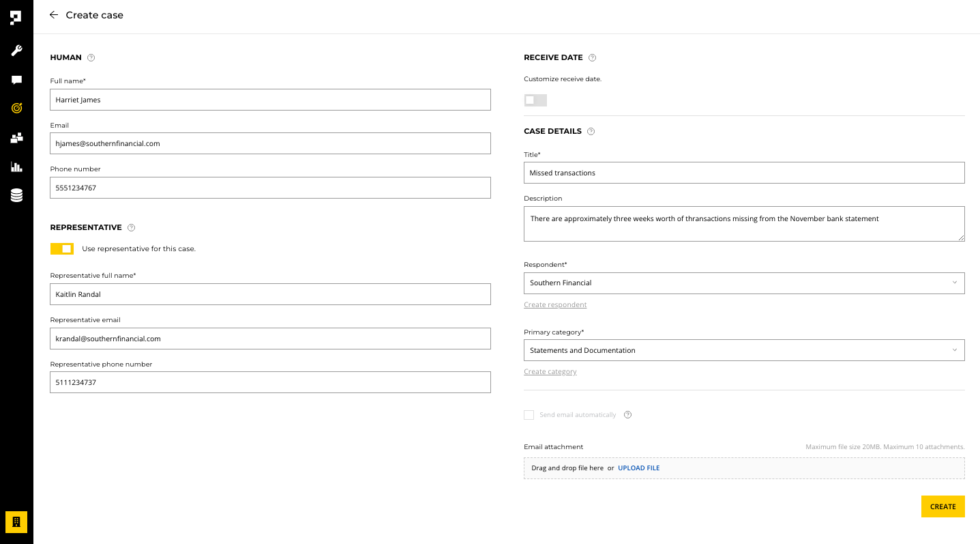Click the Create respondent link
The width and height of the screenshot is (980, 544).
pyautogui.click(x=555, y=304)
